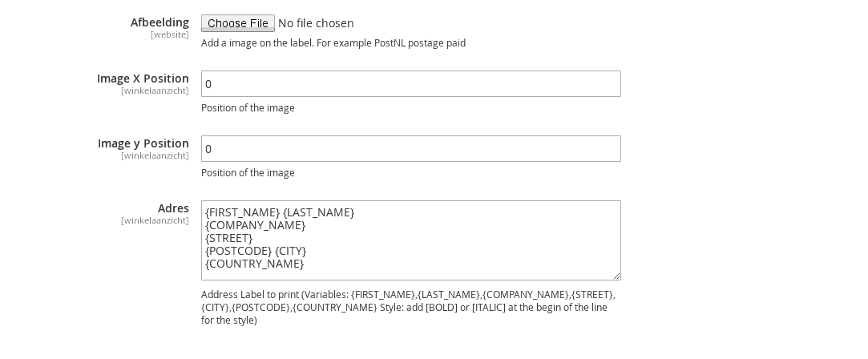Click the Image X Position label

pos(143,79)
